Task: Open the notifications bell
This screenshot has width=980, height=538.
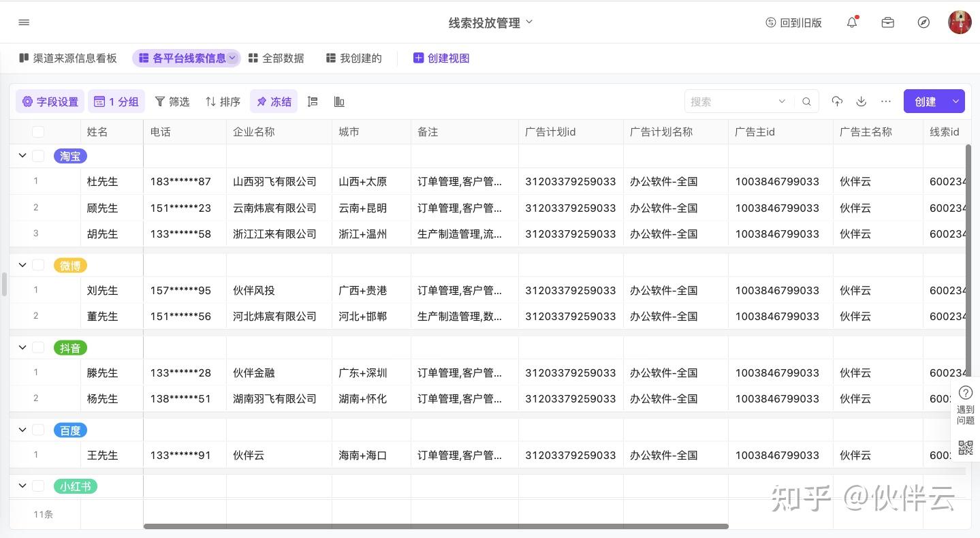Action: tap(852, 22)
